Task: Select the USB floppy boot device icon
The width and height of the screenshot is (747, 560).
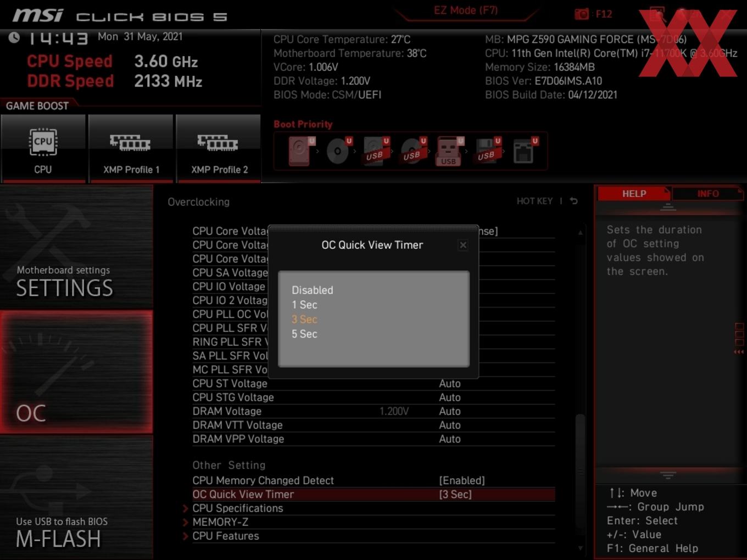Action: [488, 151]
